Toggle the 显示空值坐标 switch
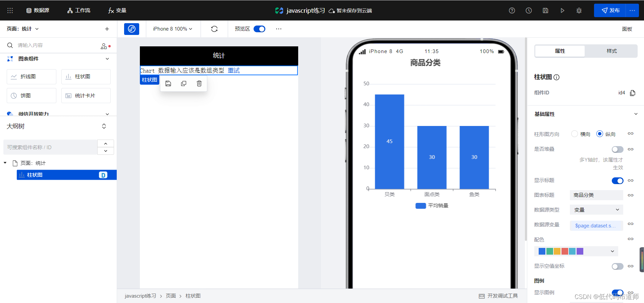This screenshot has height=303, width=644. tap(618, 266)
